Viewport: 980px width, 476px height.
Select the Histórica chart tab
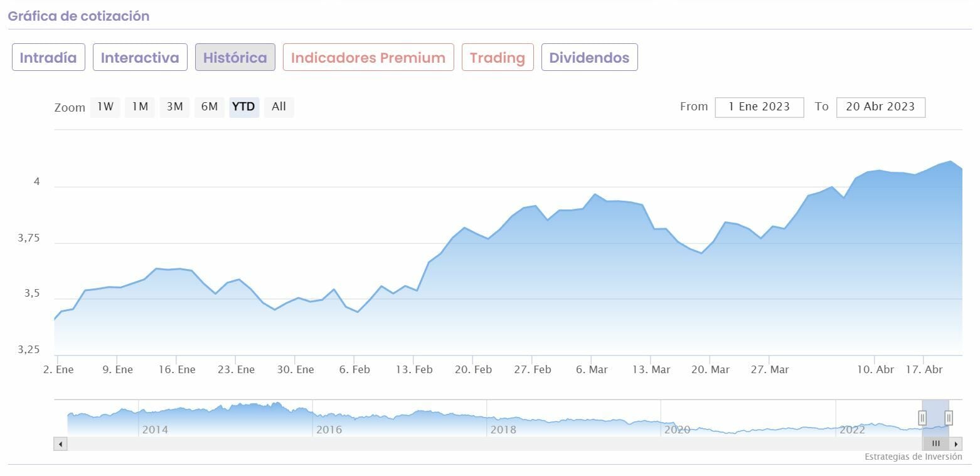pos(235,58)
